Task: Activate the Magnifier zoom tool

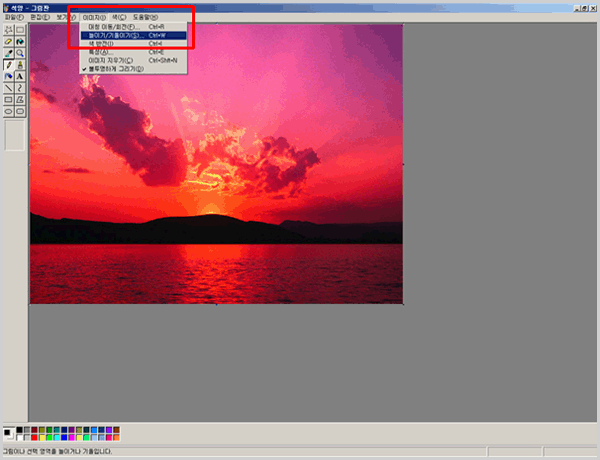Action: [x=20, y=53]
